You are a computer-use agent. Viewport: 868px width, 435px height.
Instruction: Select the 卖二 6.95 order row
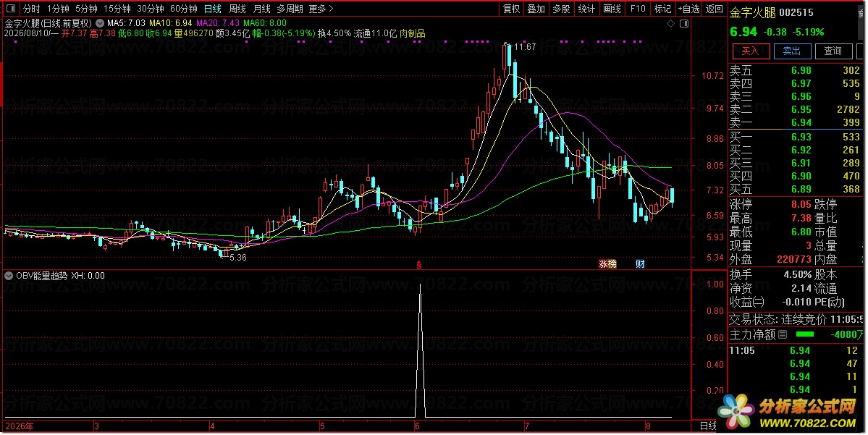[795, 109]
